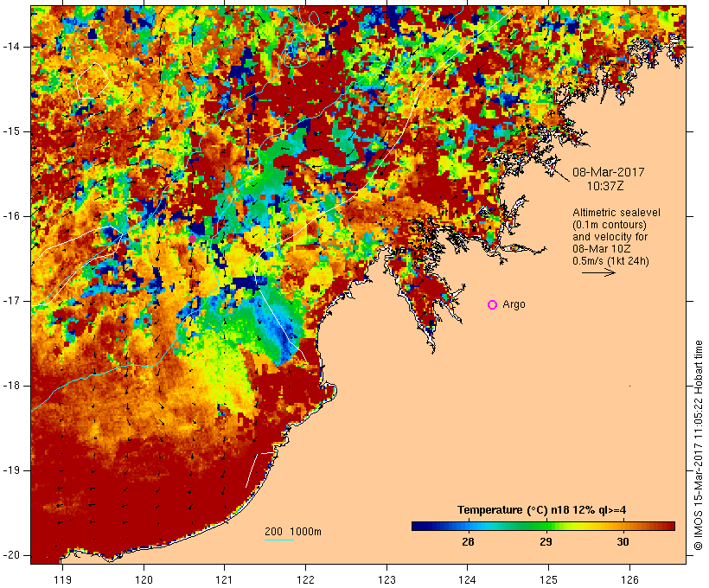Image resolution: width=709 pixels, height=588 pixels.
Task: Click the '10:37Z' time text
Action: click(605, 186)
